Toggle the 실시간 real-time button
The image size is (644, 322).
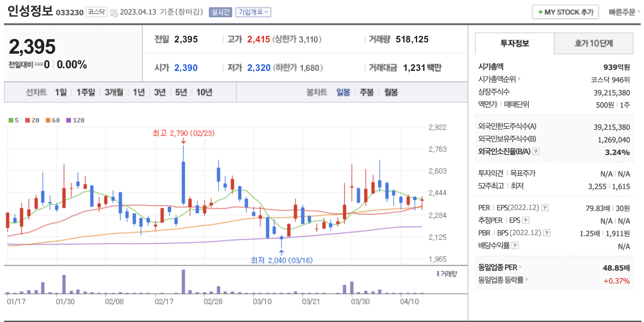[x=220, y=12]
